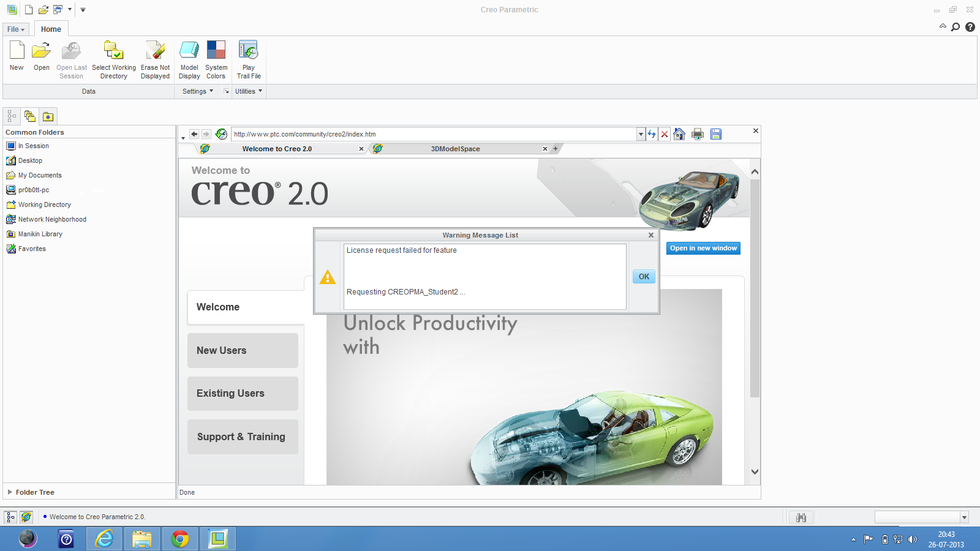Open Creo Help question mark icon
This screenshot has height=551, width=980.
click(970, 27)
